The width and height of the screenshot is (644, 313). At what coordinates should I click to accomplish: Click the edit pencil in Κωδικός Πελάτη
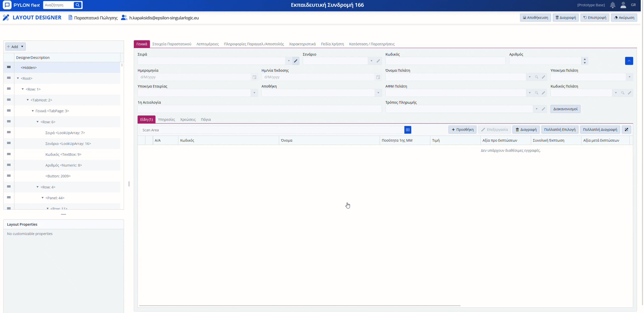click(629, 93)
